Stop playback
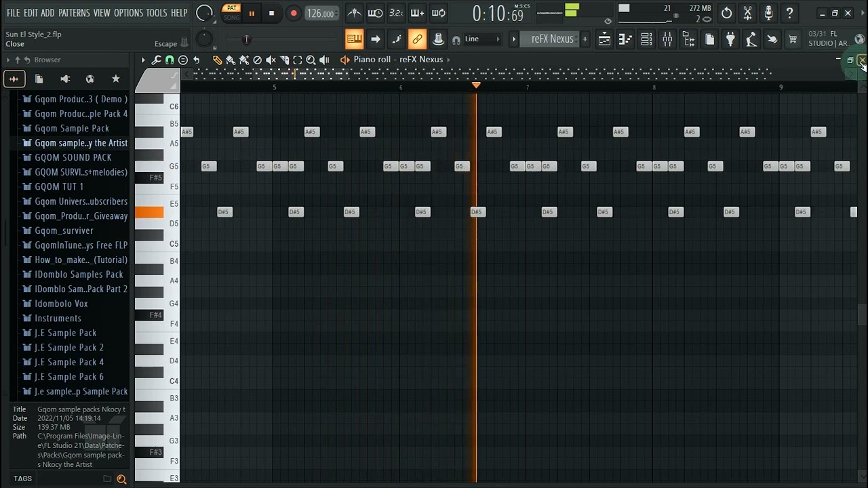The image size is (868, 488). 271,13
